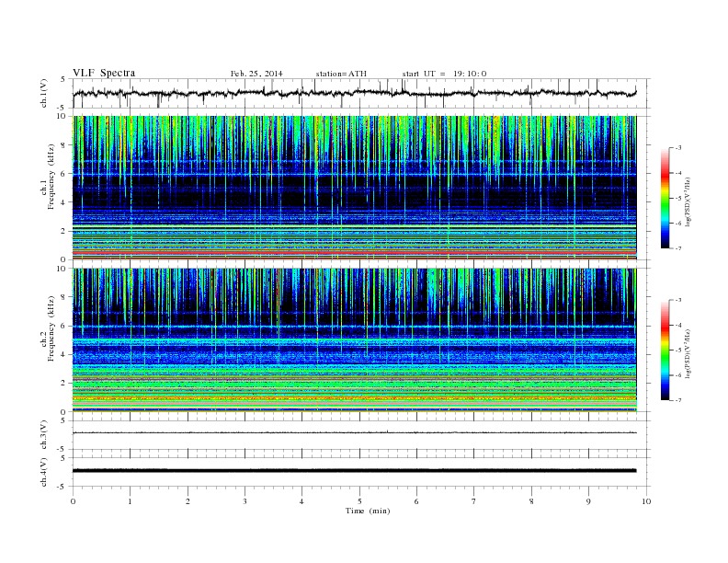Select the date text 'Feb. 25, 2014'

(256, 74)
